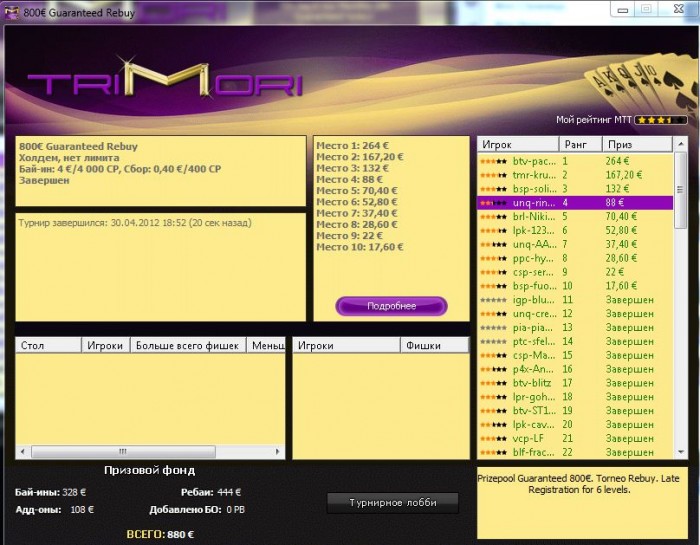Click the tables list Игроки column header
The width and height of the screenshot is (700, 545).
[105, 345]
